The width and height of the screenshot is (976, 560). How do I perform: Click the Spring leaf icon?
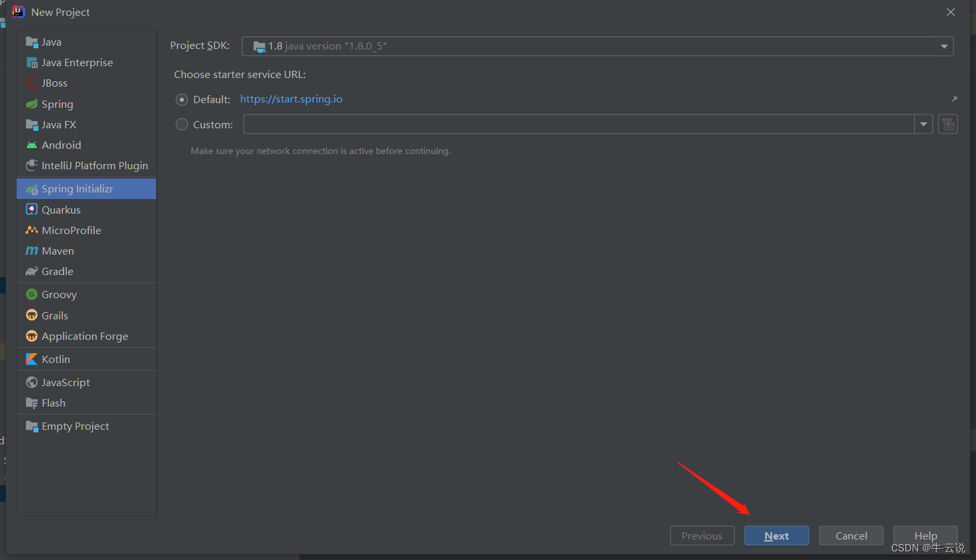[x=32, y=104]
